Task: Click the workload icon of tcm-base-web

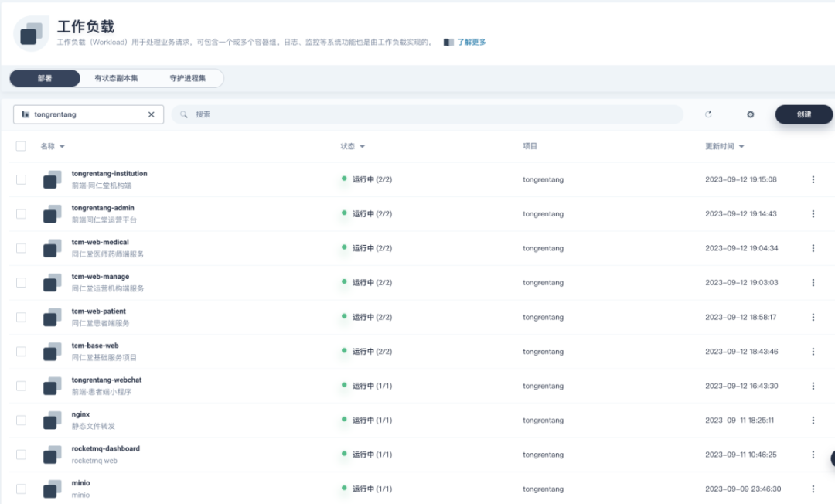Action: (53, 351)
